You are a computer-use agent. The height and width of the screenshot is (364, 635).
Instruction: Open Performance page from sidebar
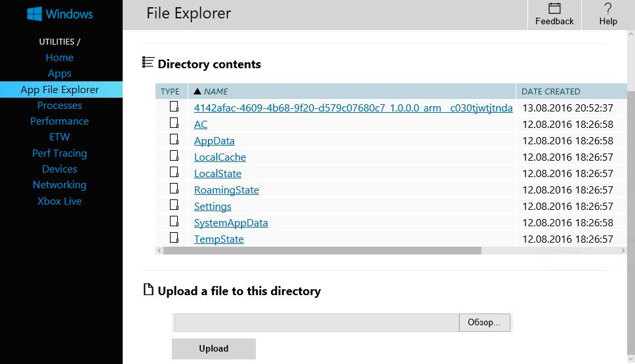click(60, 121)
